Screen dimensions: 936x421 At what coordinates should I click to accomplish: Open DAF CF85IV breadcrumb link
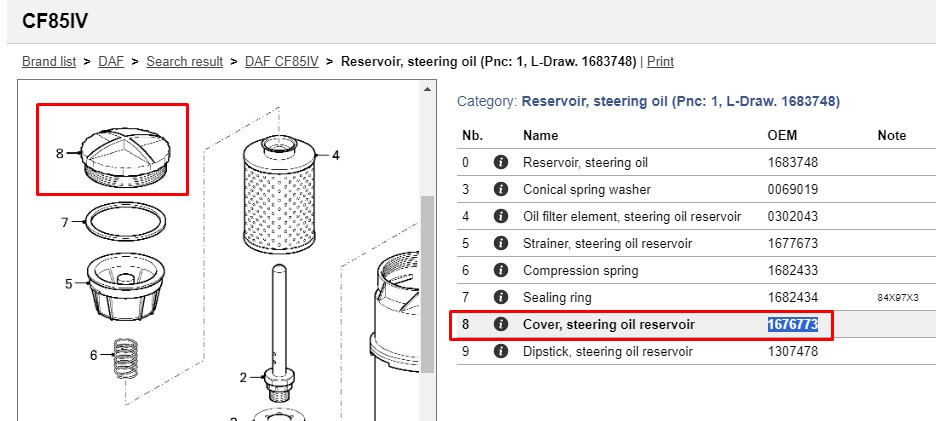282,61
